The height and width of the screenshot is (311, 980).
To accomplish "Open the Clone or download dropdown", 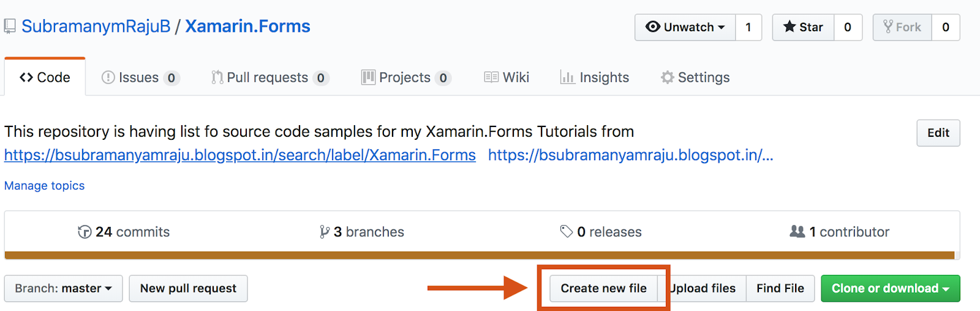I will tap(890, 288).
